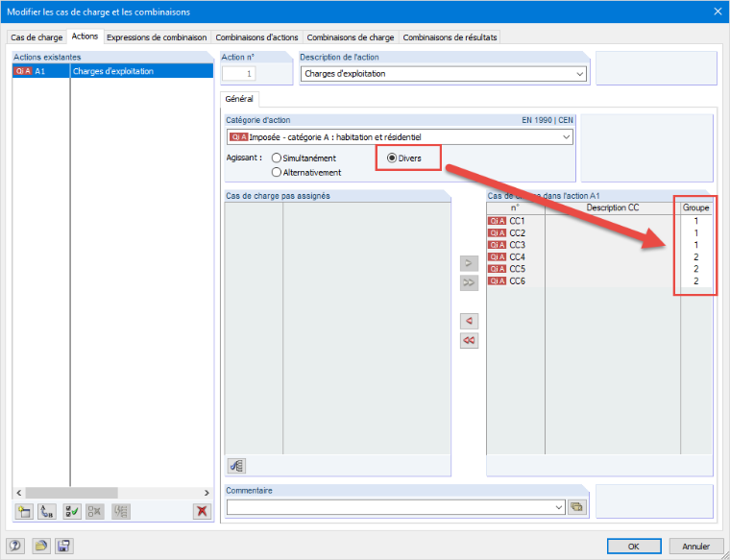Confirm with the OK button
Image resolution: width=730 pixels, height=560 pixels.
[634, 546]
